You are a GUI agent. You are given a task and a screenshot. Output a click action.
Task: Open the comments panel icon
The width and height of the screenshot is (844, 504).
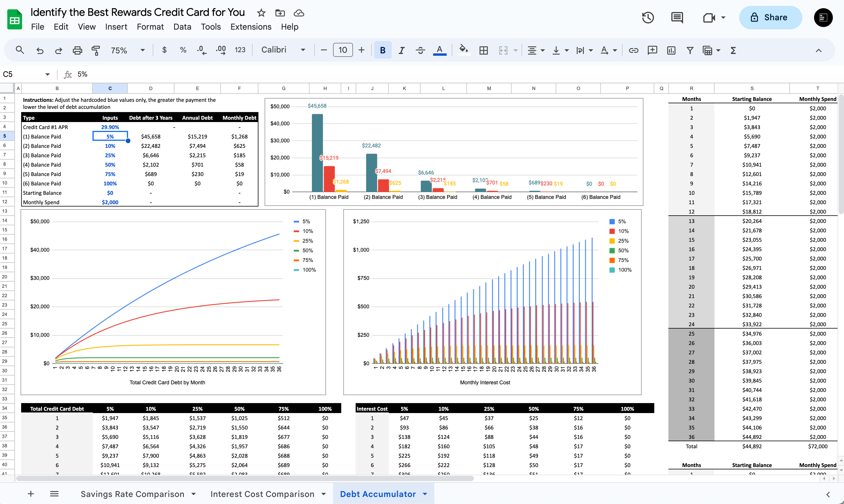(677, 17)
